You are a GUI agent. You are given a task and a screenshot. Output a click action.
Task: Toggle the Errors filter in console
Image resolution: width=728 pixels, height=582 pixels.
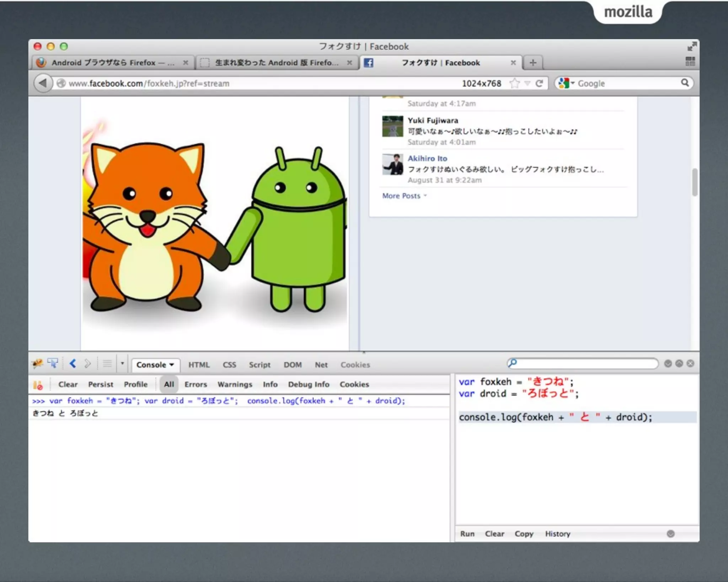196,384
